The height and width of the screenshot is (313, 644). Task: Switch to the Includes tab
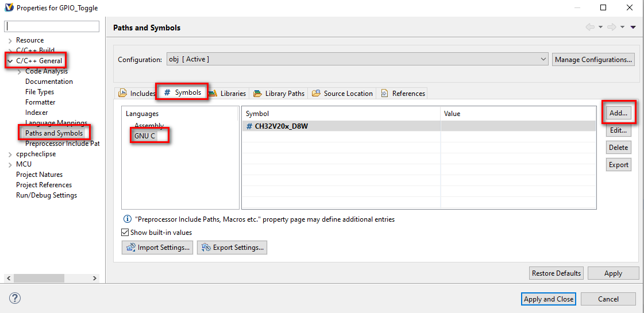click(136, 93)
